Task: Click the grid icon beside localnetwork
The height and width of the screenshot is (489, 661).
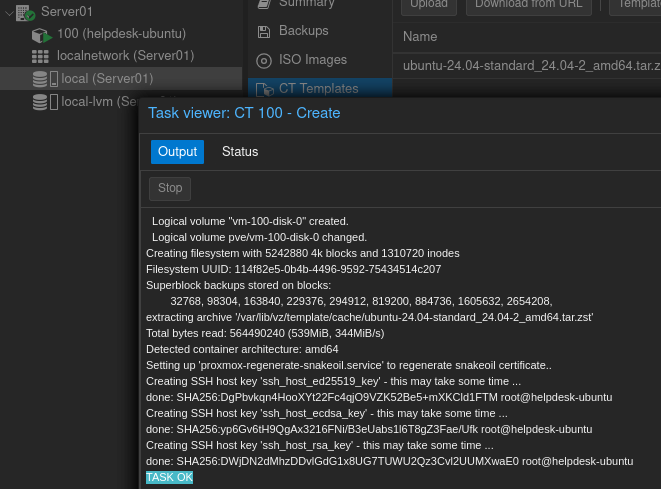Action: [x=40, y=56]
